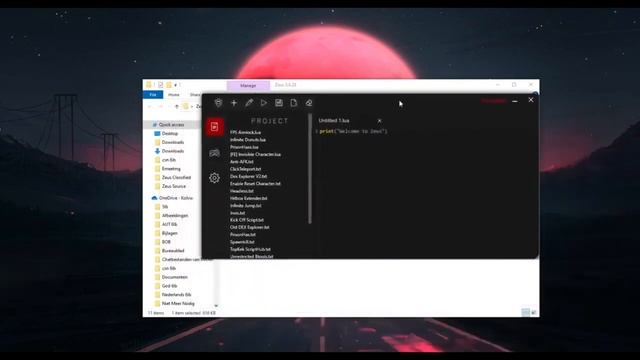Click the new folder icon in Explorer title bar
Screen dimensions: 640x360
click(x=169, y=85)
